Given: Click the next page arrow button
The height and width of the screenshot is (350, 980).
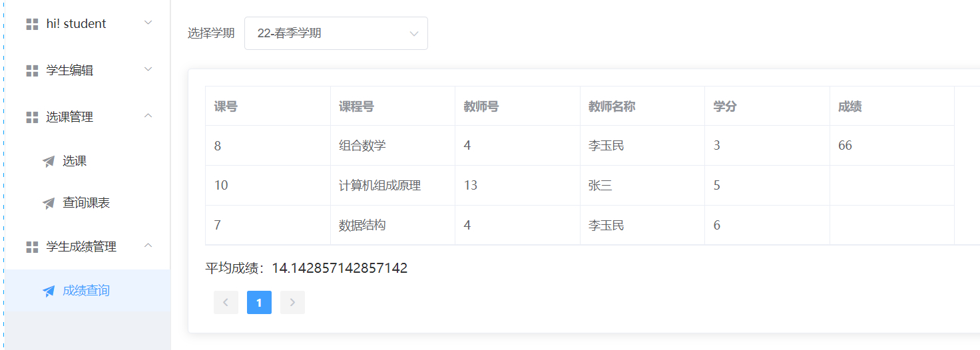Looking at the screenshot, I should (x=292, y=303).
